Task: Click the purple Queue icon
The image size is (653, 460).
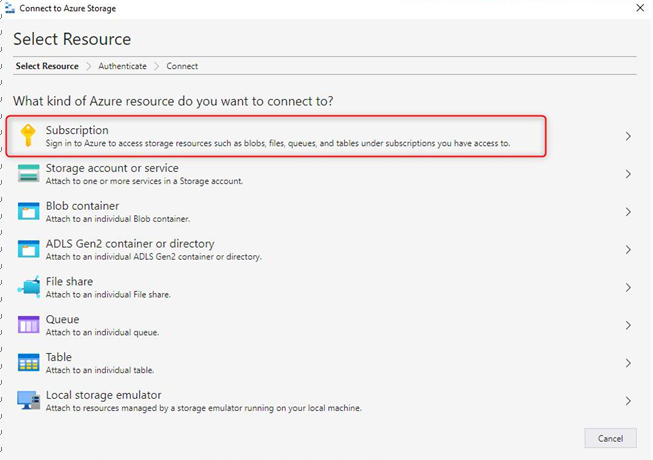Action: coord(29,325)
